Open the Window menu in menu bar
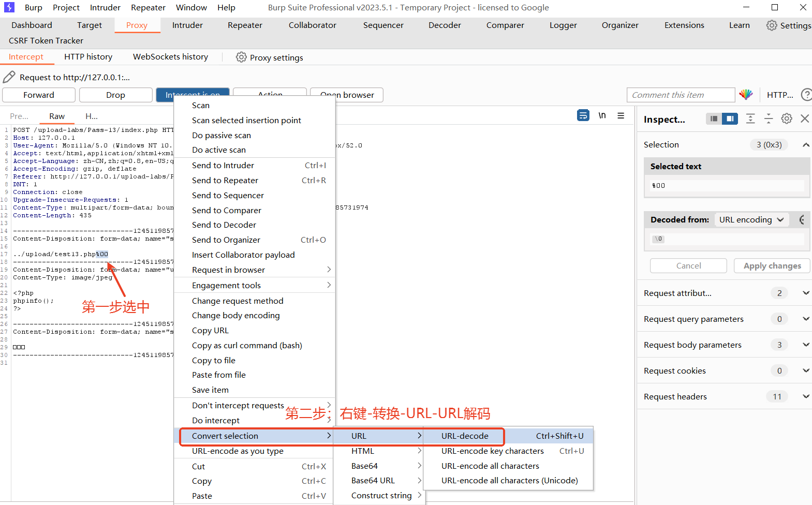Image resolution: width=812 pixels, height=505 pixels. 191,8
